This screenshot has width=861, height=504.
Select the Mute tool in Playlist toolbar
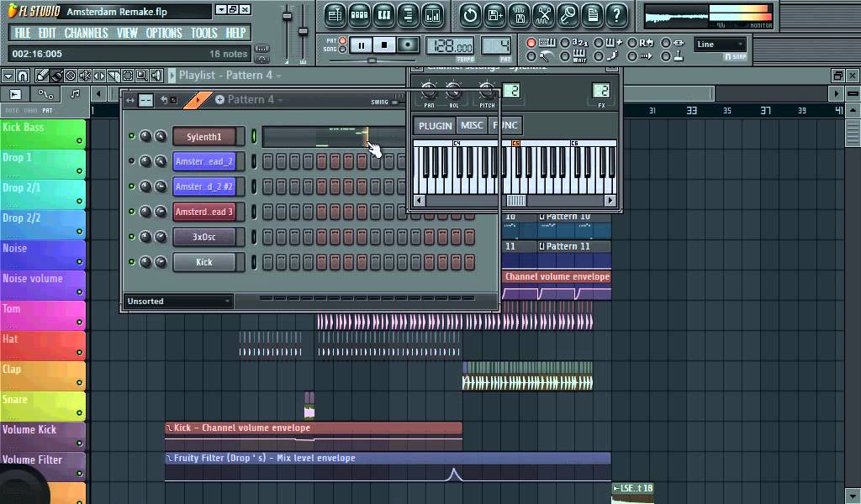[x=85, y=75]
